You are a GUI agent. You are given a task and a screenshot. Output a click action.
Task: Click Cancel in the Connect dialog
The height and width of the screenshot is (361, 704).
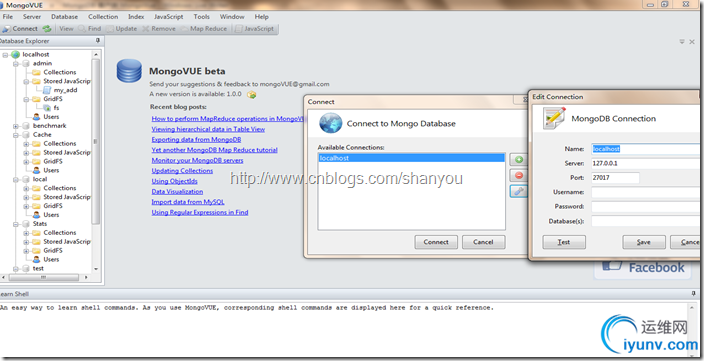pyautogui.click(x=483, y=242)
